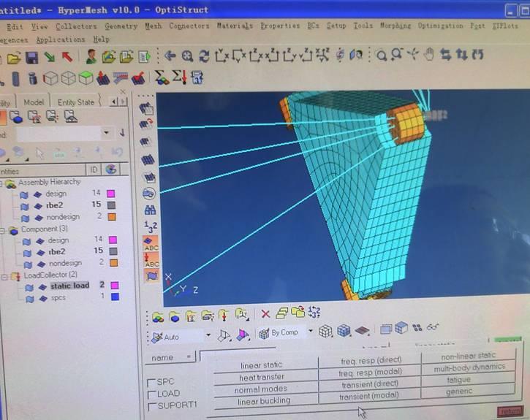Click the red X delete icon
Screen dimensions: 530x420
[x=265, y=314]
